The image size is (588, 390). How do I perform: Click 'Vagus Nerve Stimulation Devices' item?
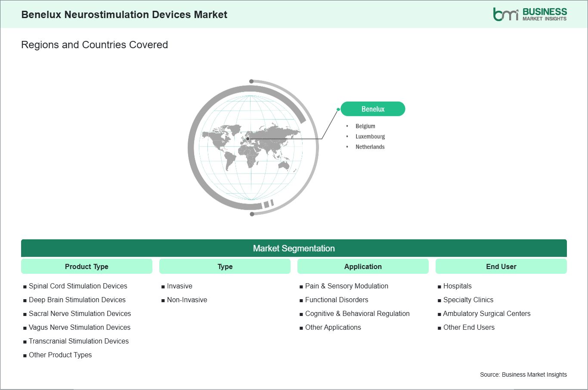tap(80, 327)
